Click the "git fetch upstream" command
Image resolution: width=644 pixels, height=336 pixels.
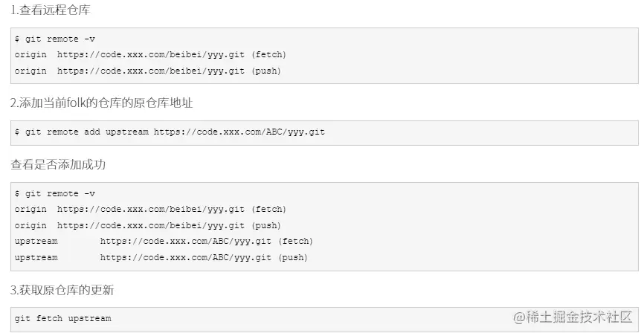pos(62,318)
